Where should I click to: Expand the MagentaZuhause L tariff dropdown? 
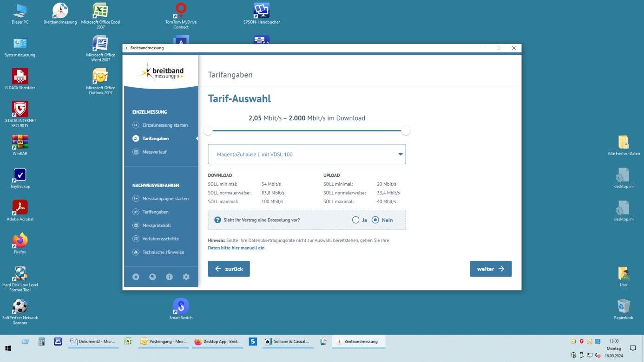pos(307,154)
